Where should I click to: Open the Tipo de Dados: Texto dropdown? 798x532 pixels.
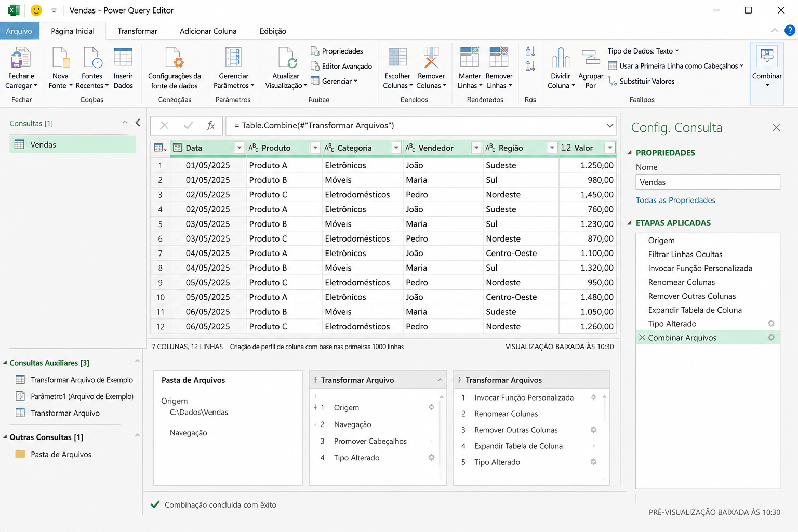[643, 51]
